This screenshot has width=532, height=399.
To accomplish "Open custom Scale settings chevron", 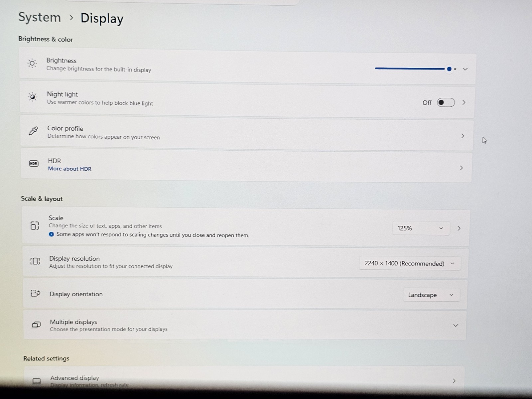I will pos(459,228).
